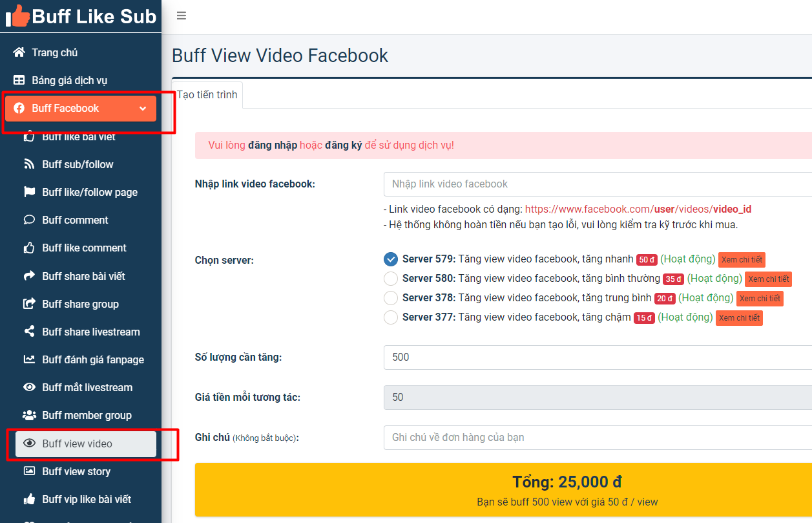
Task: Click the đăng ký register link
Action: click(343, 145)
